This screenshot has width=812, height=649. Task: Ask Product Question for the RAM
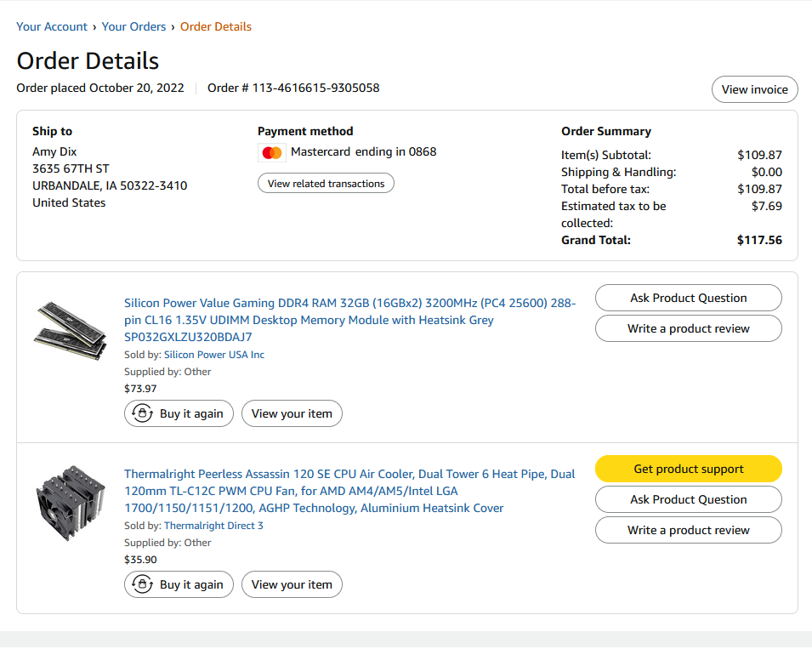[688, 298]
